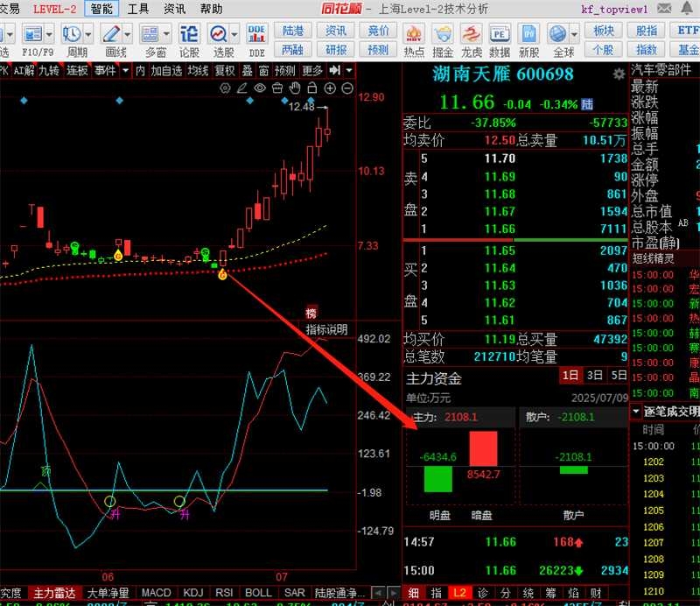700x606 pixels.
Task: Click the 研报 button
Action: tap(336, 50)
